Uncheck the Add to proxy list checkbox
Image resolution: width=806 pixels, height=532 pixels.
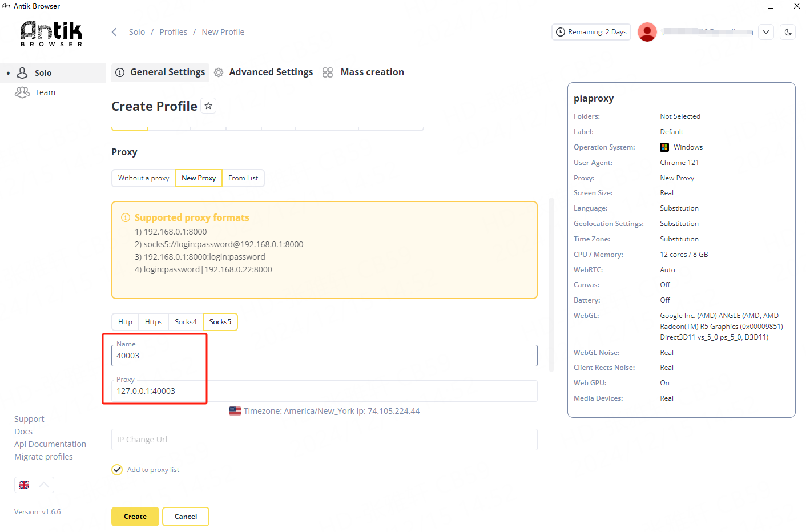pos(117,470)
